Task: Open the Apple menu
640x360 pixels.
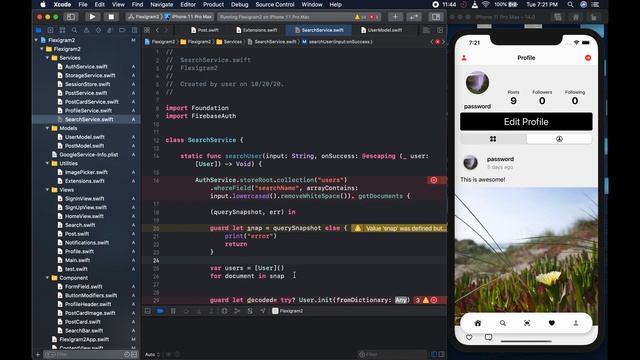Action: pos(43,4)
